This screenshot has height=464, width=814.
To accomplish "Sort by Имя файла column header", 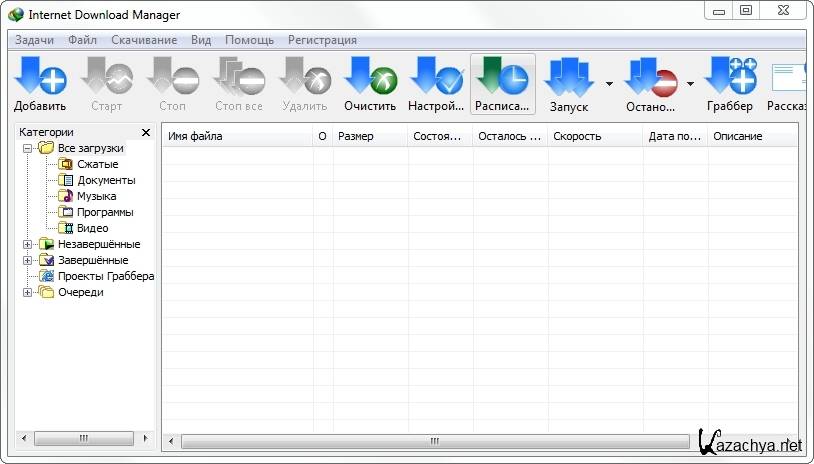I will pyautogui.click(x=237, y=136).
